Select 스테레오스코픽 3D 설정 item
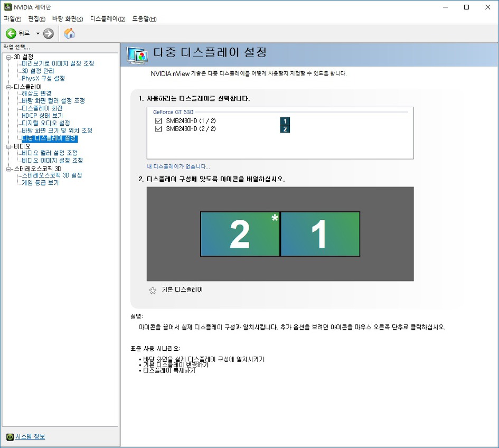This screenshot has height=448, width=499. click(x=52, y=175)
